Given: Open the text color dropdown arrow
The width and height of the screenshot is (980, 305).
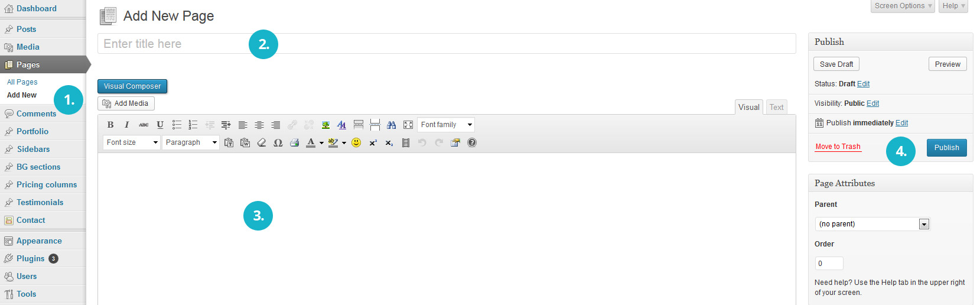Looking at the screenshot, I should [321, 142].
